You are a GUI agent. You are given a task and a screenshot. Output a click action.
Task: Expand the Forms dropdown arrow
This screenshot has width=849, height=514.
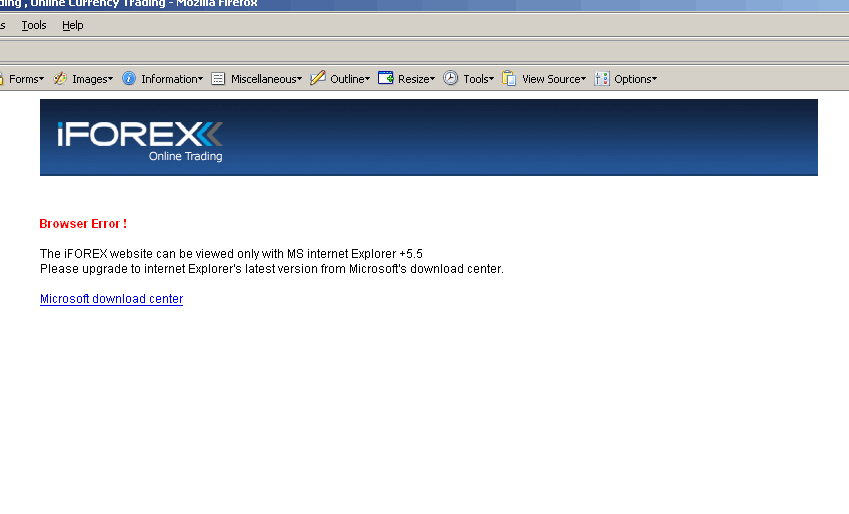click(41, 79)
